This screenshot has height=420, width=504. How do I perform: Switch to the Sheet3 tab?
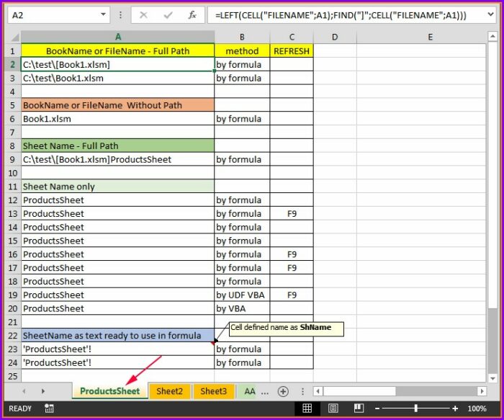coord(213,391)
